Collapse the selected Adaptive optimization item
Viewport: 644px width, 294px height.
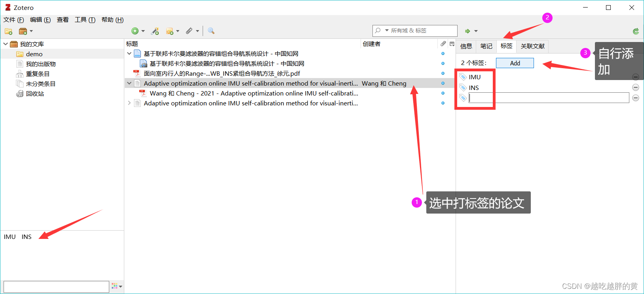[x=129, y=83]
